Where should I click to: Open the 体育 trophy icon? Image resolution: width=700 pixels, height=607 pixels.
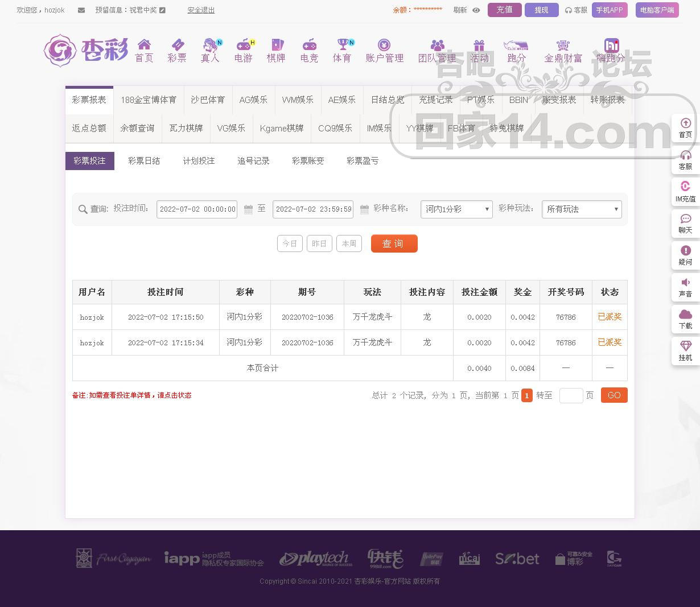(x=343, y=44)
